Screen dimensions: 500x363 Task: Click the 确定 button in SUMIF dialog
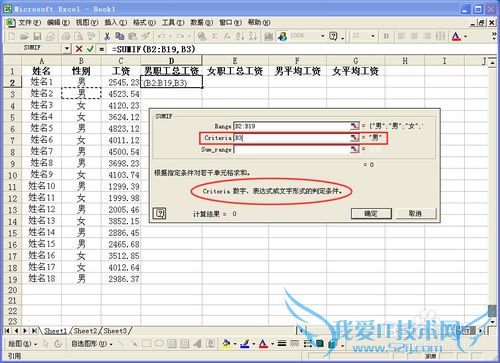tap(371, 213)
